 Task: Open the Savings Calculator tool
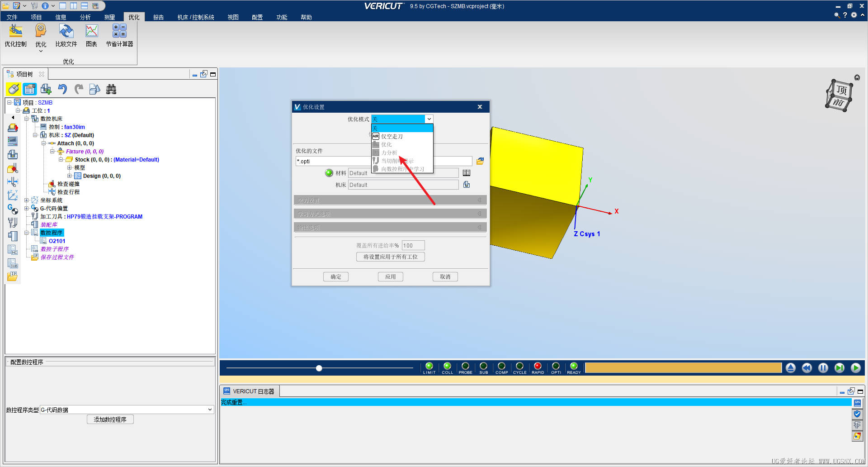(119, 35)
